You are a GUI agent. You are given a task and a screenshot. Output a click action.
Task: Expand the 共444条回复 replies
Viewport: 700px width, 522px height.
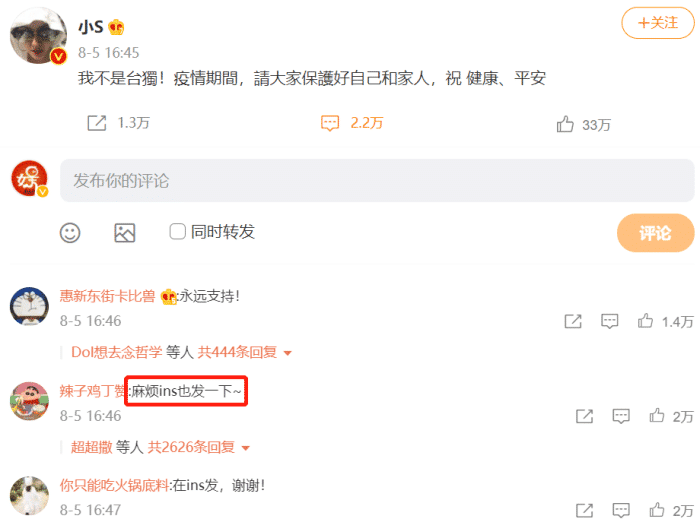tap(245, 352)
